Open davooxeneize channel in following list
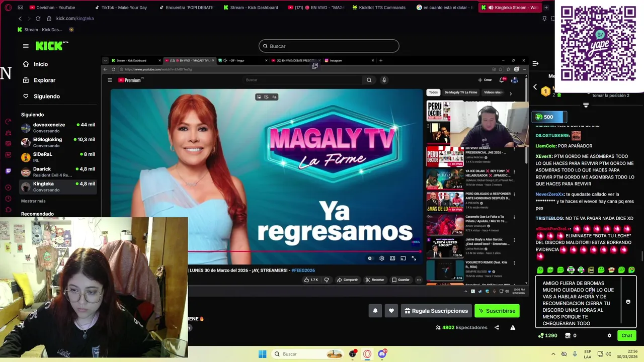Image resolution: width=644 pixels, height=362 pixels. (58, 128)
